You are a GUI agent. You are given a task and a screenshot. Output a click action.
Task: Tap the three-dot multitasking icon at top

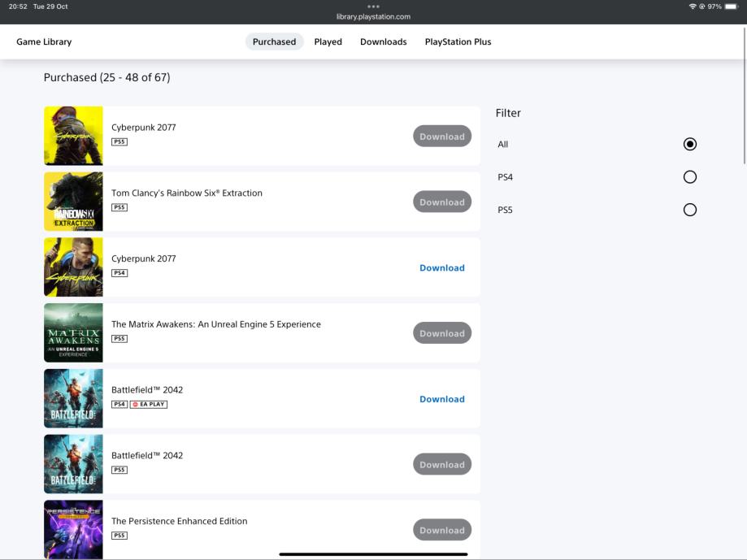374,7
